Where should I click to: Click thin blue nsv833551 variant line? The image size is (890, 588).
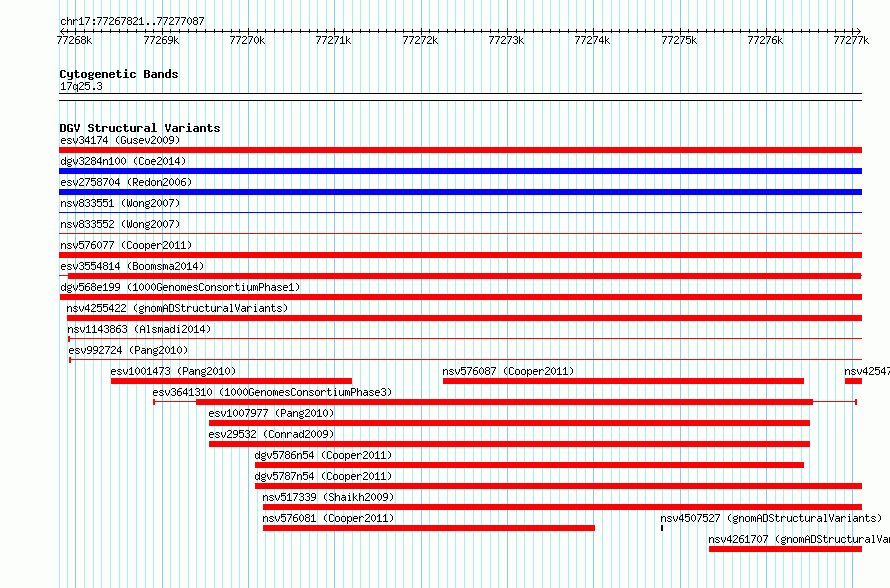(460, 213)
